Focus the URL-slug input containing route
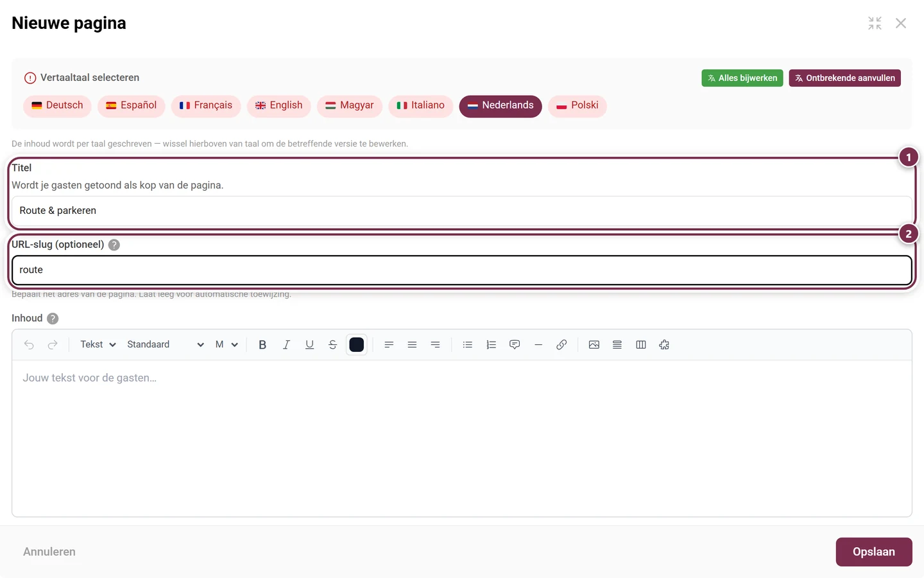This screenshot has height=578, width=924. (462, 270)
